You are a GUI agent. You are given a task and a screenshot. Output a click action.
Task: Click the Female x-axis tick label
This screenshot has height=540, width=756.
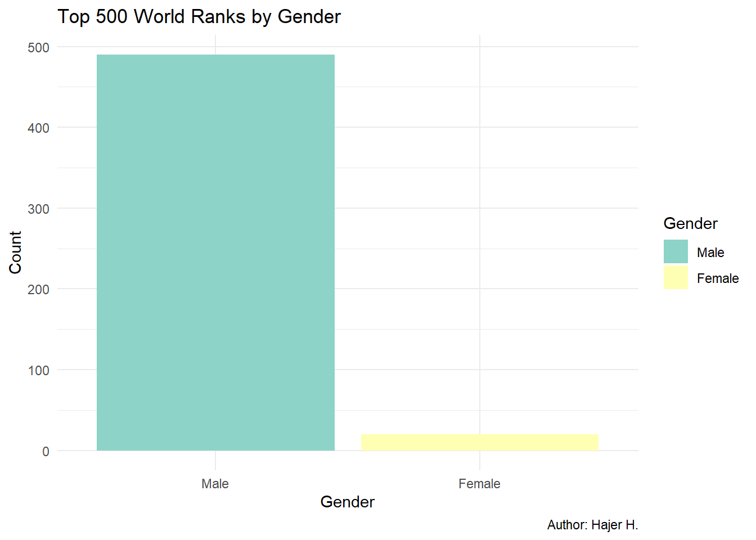tap(479, 484)
